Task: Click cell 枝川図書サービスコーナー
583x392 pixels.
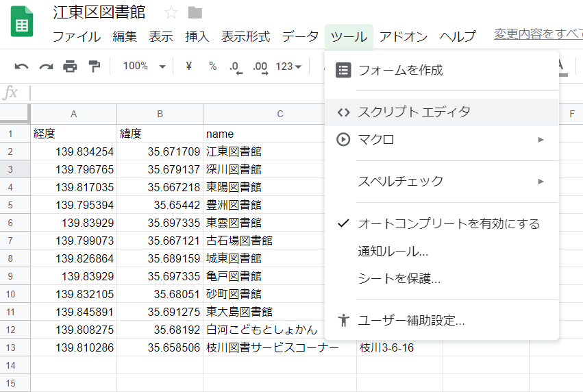Action: (x=280, y=347)
